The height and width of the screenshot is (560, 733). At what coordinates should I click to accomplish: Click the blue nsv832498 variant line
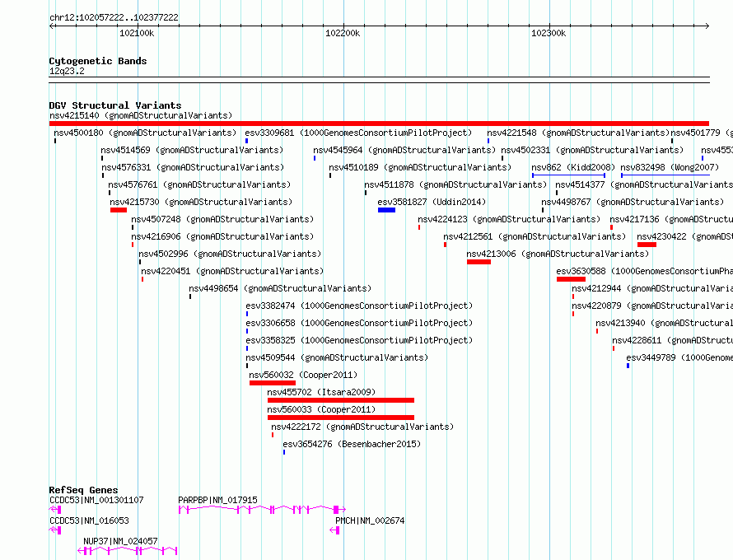(665, 175)
